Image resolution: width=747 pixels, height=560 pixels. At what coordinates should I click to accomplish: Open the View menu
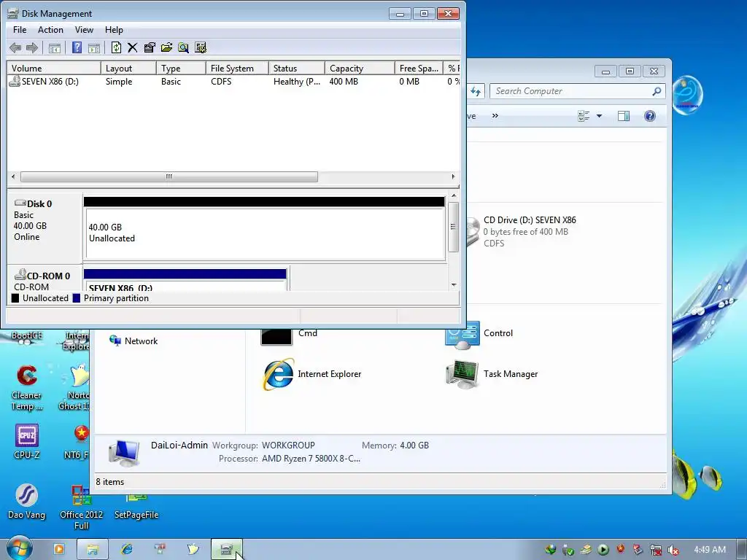tap(84, 29)
